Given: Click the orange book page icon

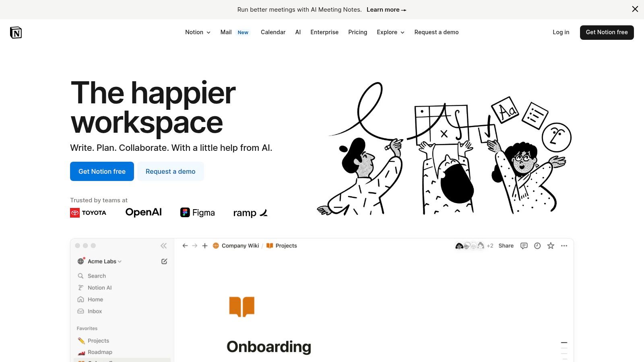Looking at the screenshot, I should (242, 307).
